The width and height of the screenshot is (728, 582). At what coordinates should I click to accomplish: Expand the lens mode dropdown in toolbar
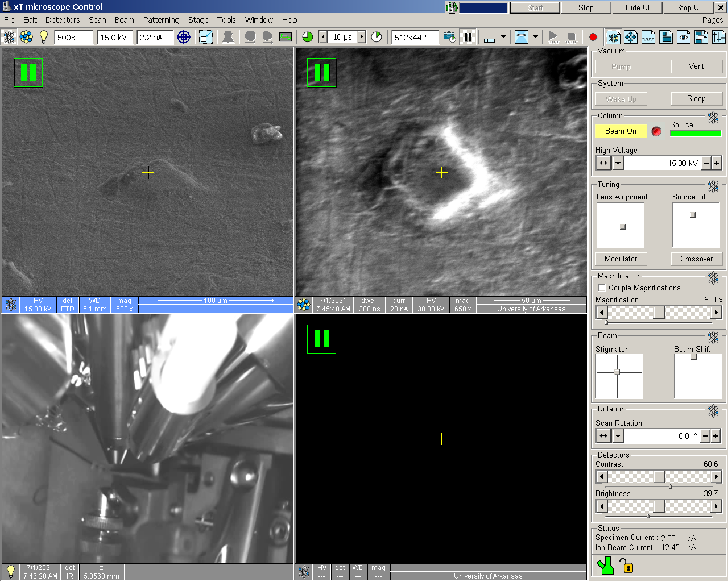pyautogui.click(x=535, y=38)
